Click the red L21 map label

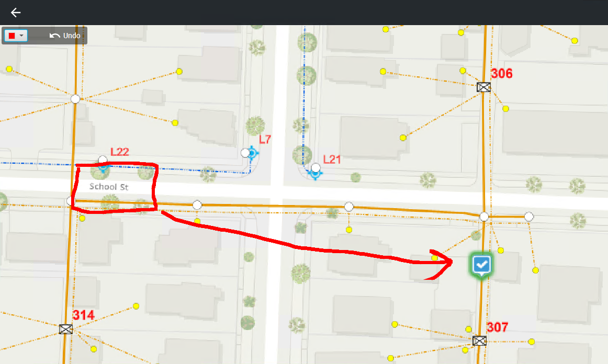point(332,160)
